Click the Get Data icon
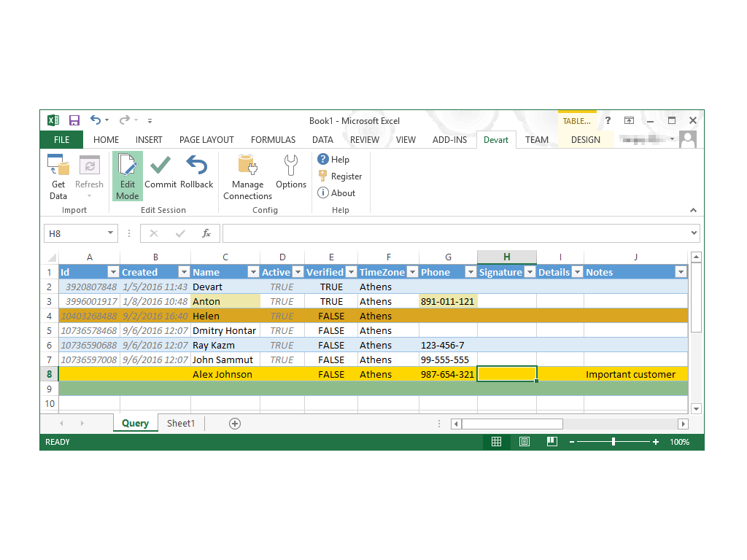The image size is (747, 560). pos(58,177)
